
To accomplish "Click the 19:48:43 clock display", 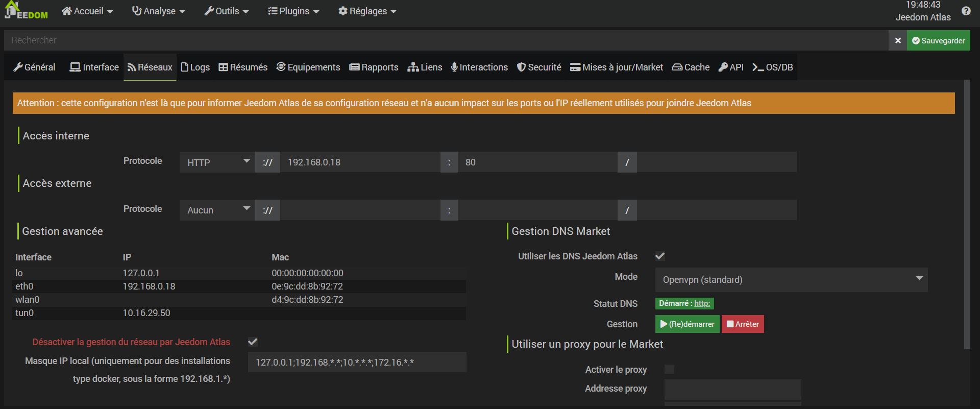I will click(923, 5).
